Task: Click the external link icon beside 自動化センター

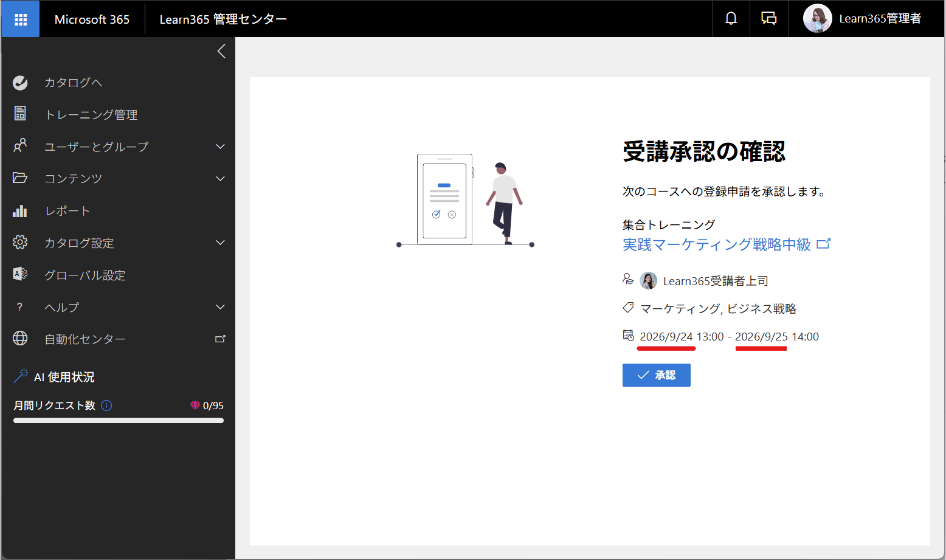Action: (220, 339)
